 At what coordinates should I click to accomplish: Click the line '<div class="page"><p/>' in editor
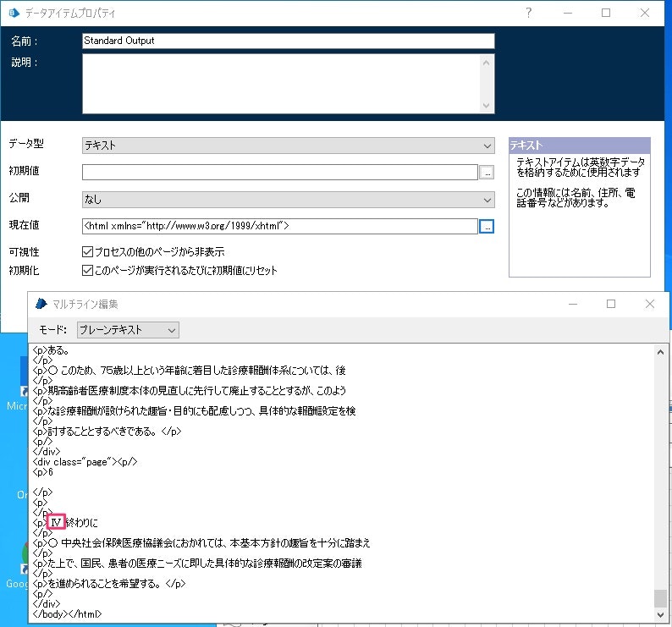[85, 462]
